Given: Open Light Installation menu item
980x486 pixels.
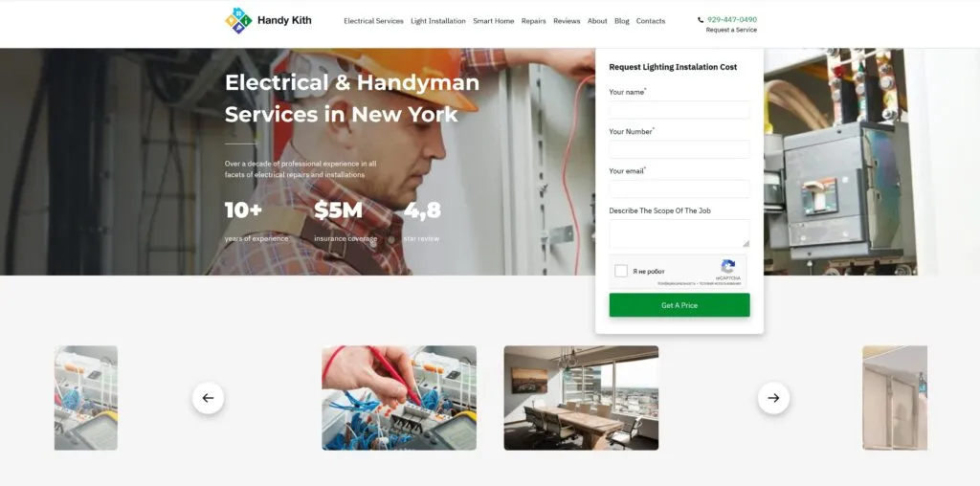Looking at the screenshot, I should click(x=438, y=21).
